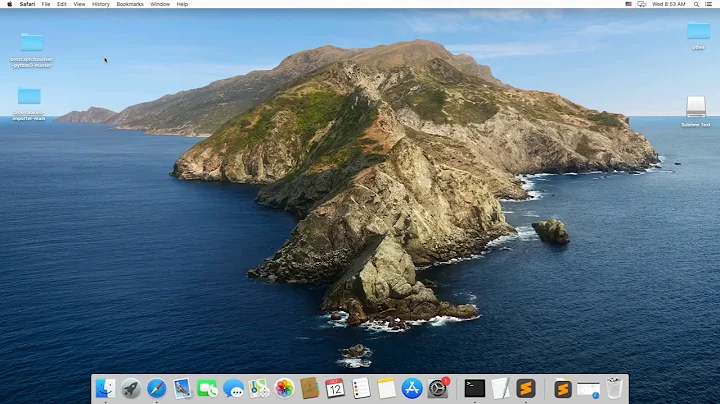The width and height of the screenshot is (720, 404).
Task: Click the Safari compass icon in dock
Action: (157, 388)
